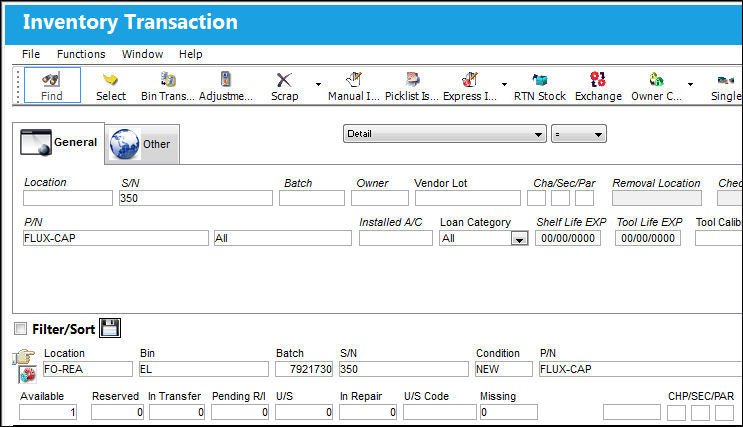Click the first Cha/Sec/Par box
This screenshot has width=743, height=427.
coord(536,198)
